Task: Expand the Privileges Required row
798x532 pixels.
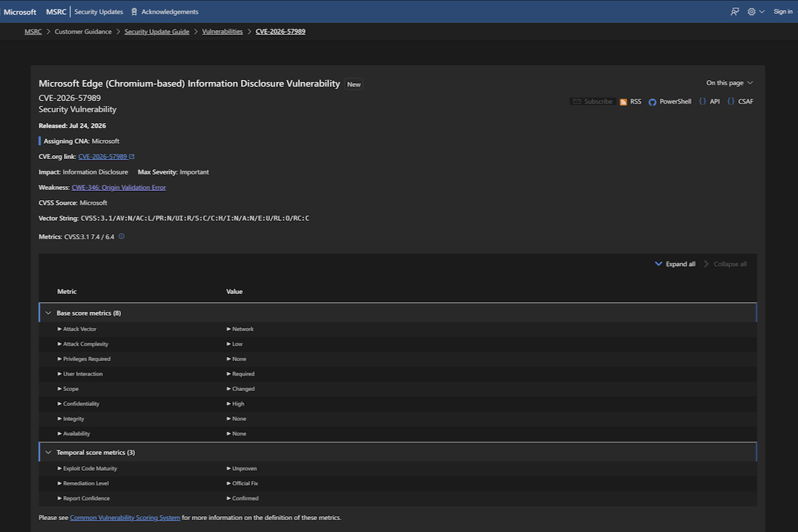Action: (84, 359)
